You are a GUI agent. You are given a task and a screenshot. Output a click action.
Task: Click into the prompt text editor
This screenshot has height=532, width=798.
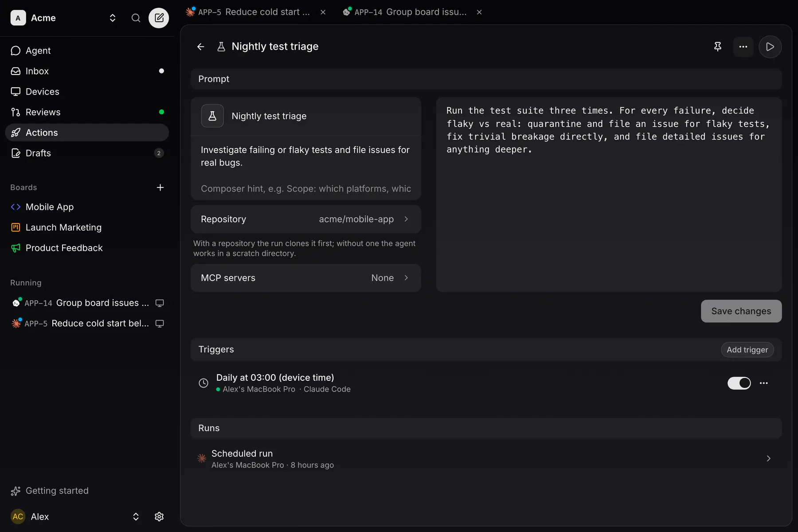(x=609, y=195)
